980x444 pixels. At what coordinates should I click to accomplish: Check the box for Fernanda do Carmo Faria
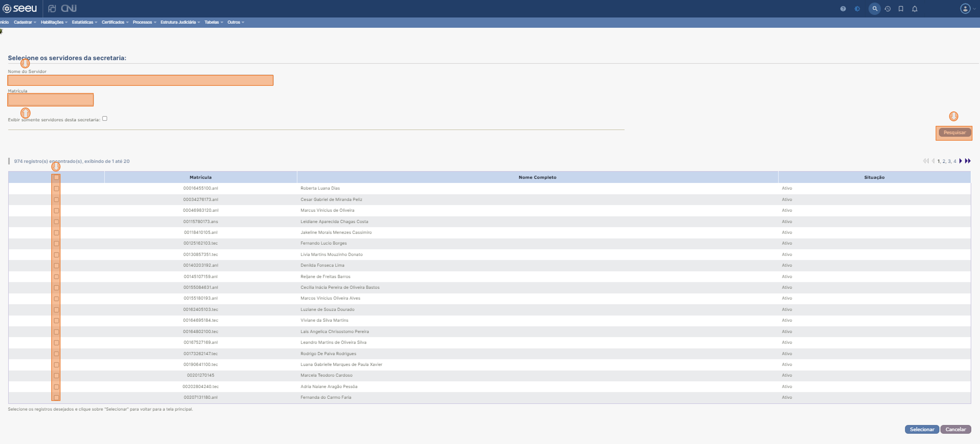tap(56, 398)
